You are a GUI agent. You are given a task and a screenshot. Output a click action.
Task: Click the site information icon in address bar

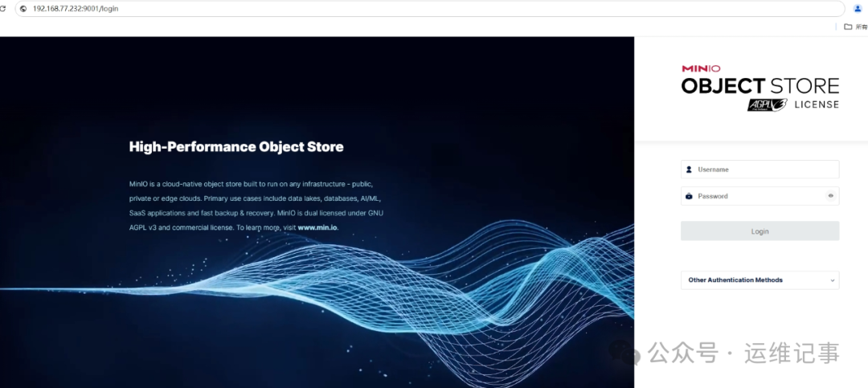click(x=23, y=9)
